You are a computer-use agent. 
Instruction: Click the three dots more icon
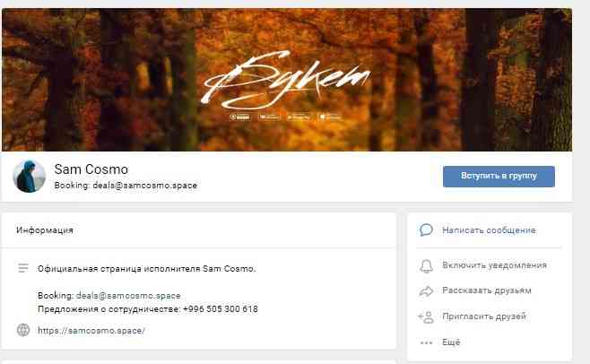tap(426, 342)
